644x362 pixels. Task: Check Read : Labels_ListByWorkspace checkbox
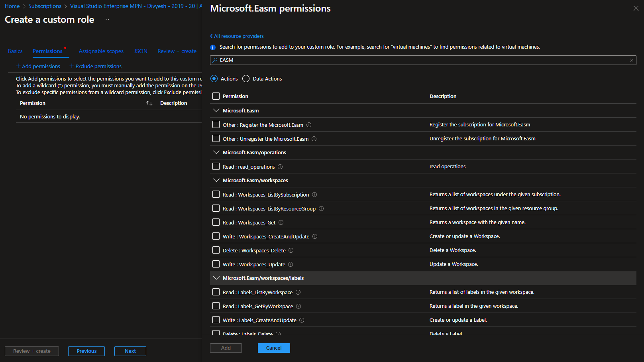coord(216,292)
